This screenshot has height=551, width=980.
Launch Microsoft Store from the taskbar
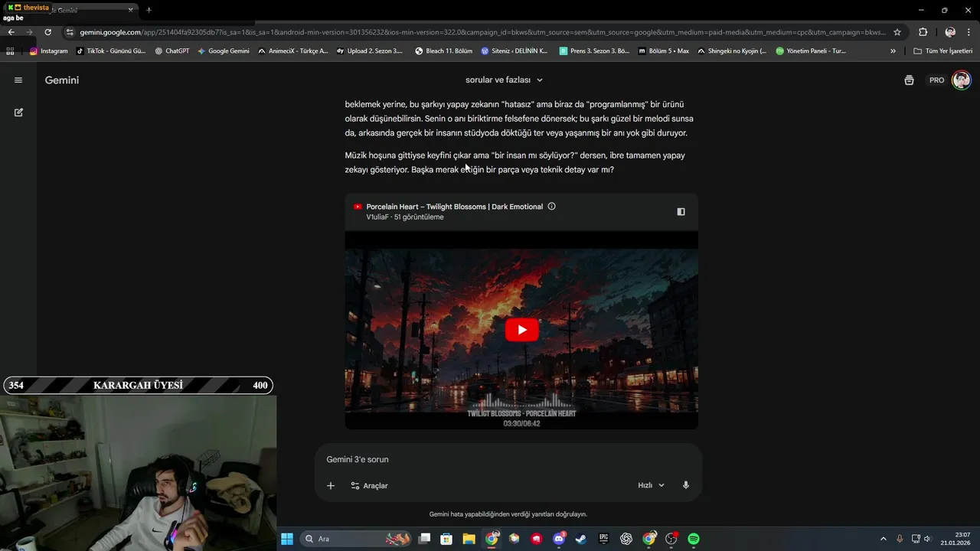point(446,539)
